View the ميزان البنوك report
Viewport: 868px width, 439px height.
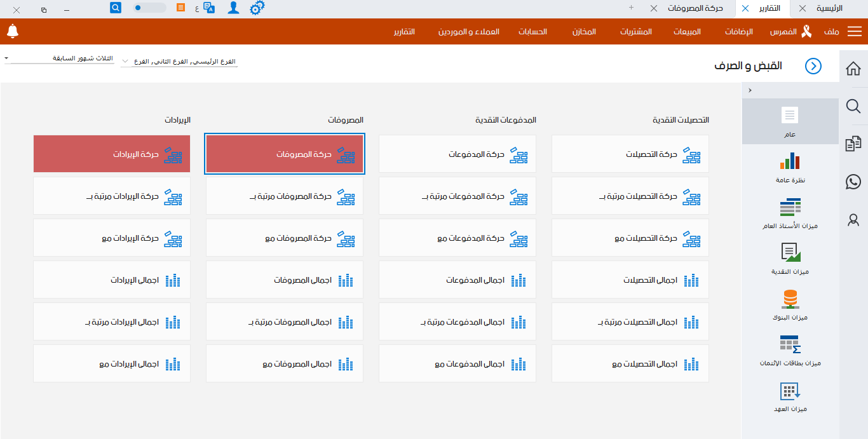[x=790, y=303]
